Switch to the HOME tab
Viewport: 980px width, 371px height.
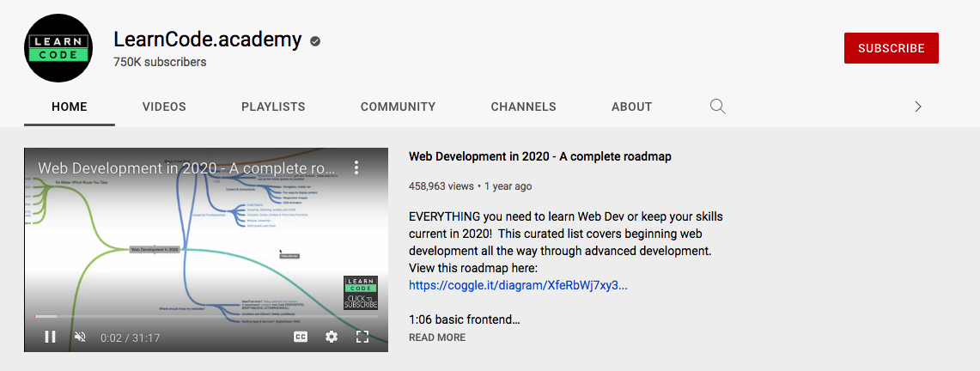click(x=70, y=106)
